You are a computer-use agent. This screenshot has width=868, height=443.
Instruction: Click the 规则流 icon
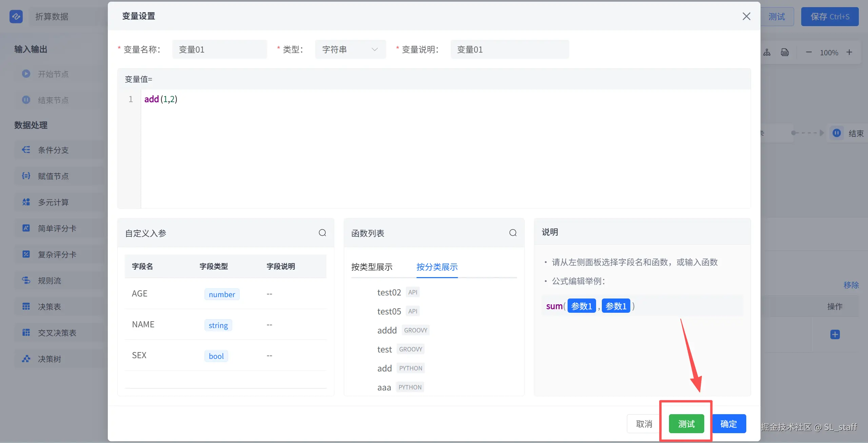26,280
